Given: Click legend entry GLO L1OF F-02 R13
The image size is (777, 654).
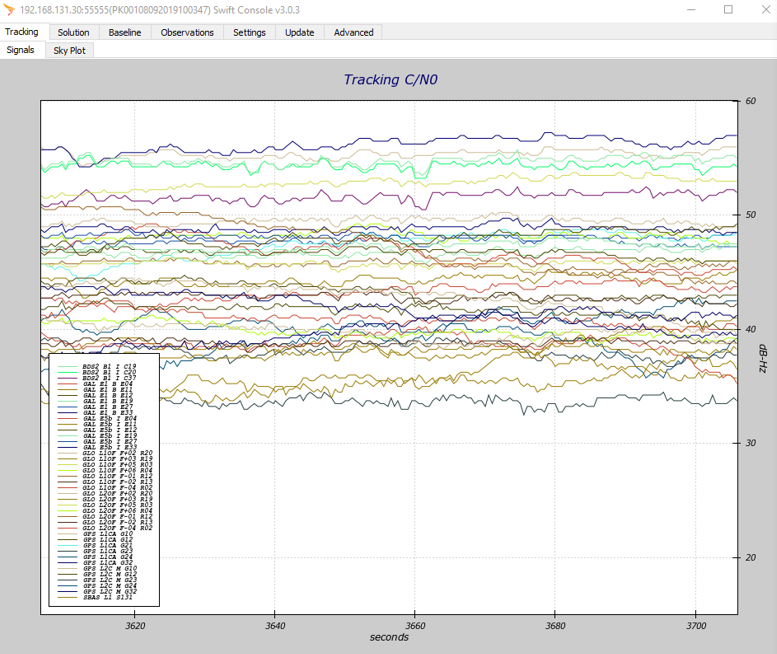Looking at the screenshot, I should pyautogui.click(x=105, y=482).
